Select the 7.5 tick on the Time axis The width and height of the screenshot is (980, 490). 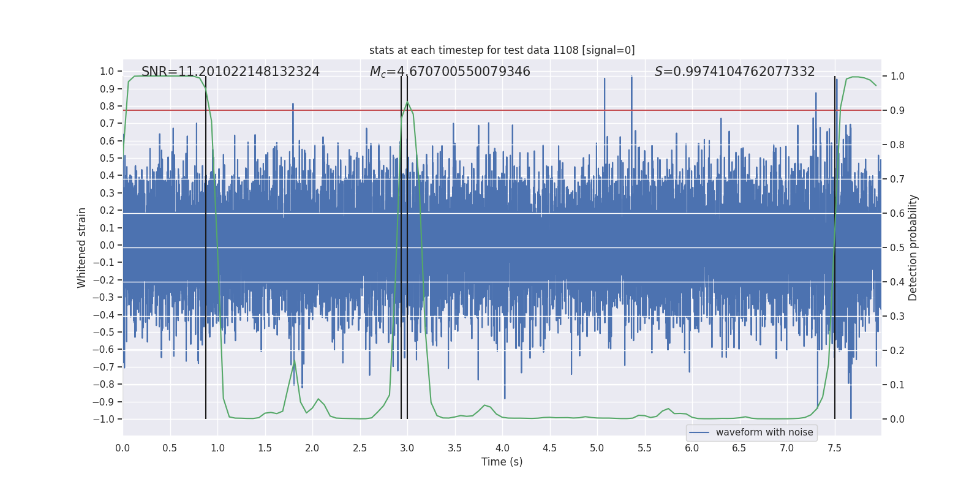[834, 448]
